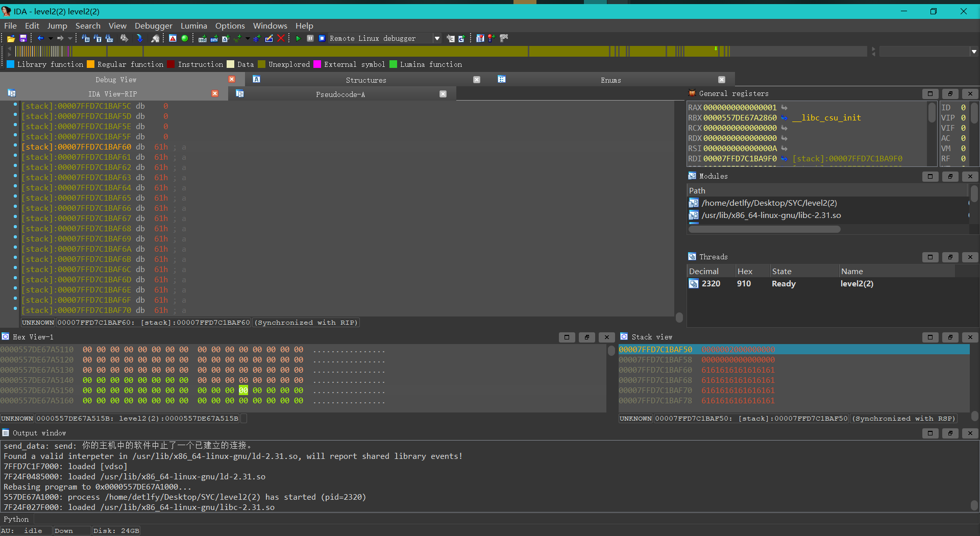Open the Remote Linux debugger dropdown

coord(437,38)
